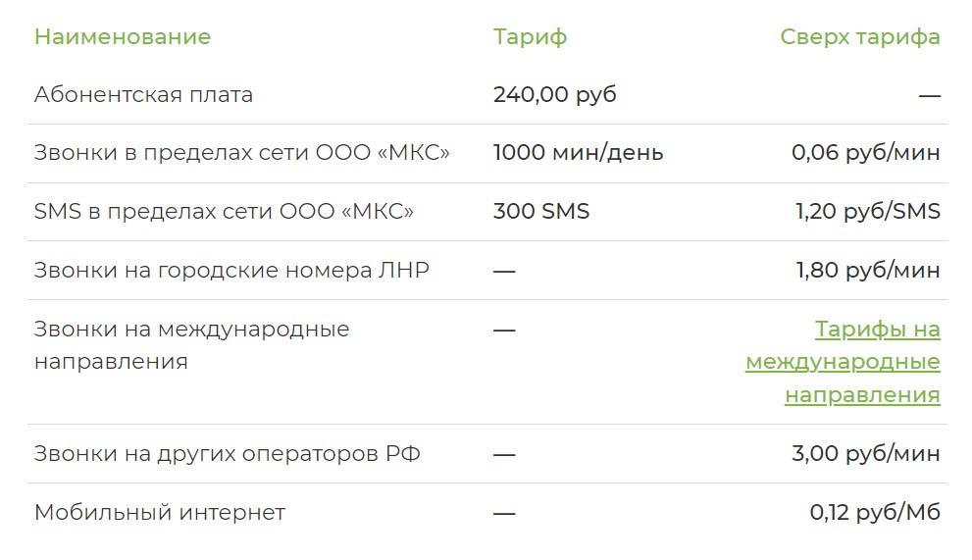Click the 1,80 руб/мин rate

(867, 270)
